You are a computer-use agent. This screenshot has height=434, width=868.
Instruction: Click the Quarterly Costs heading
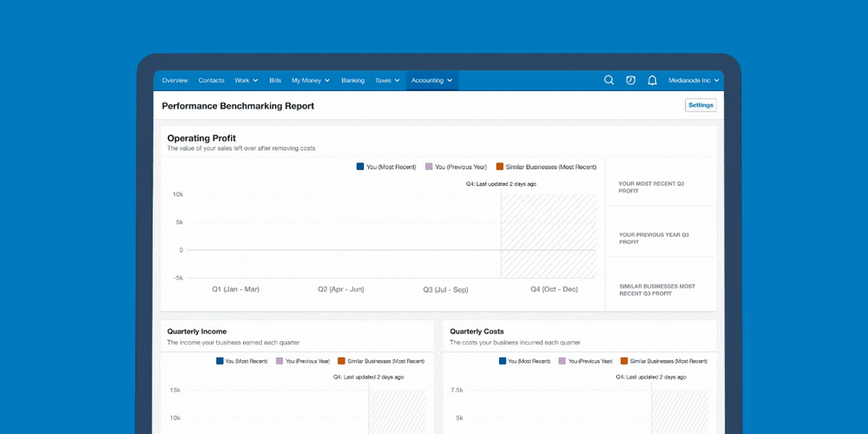point(477,332)
